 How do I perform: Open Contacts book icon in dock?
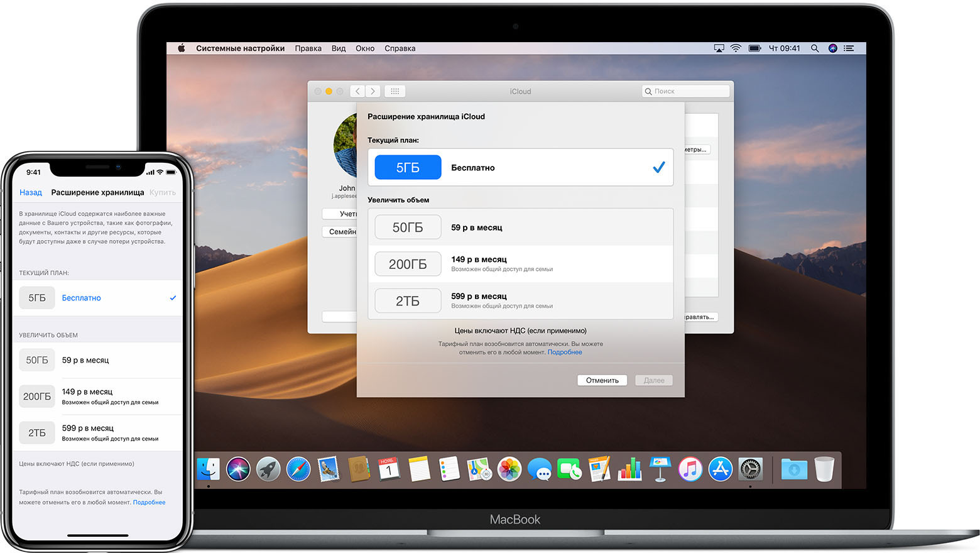click(359, 469)
